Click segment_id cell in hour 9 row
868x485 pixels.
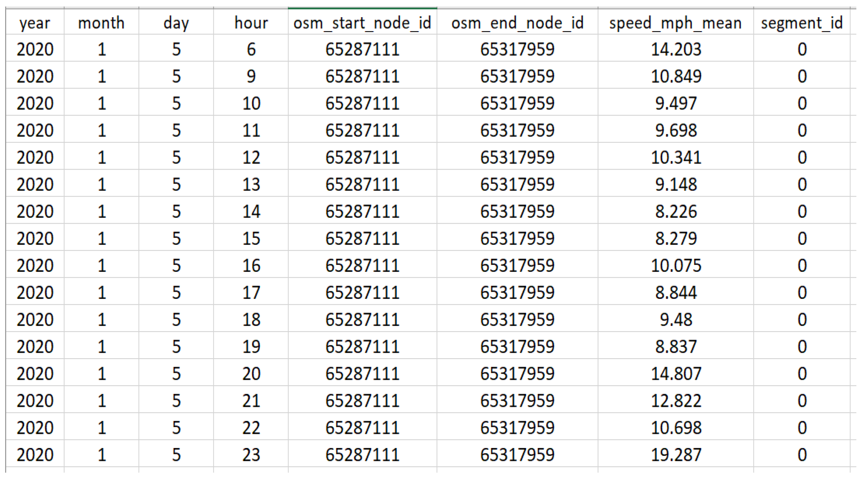tap(801, 76)
